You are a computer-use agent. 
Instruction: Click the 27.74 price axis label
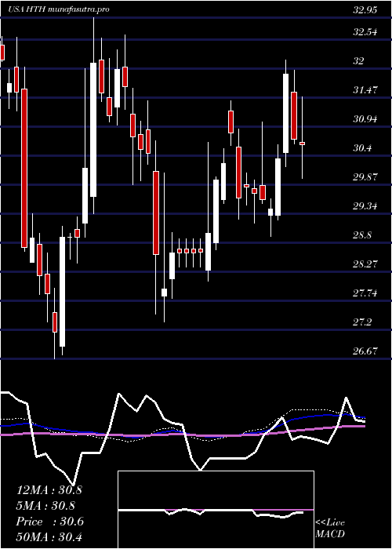tap(365, 293)
